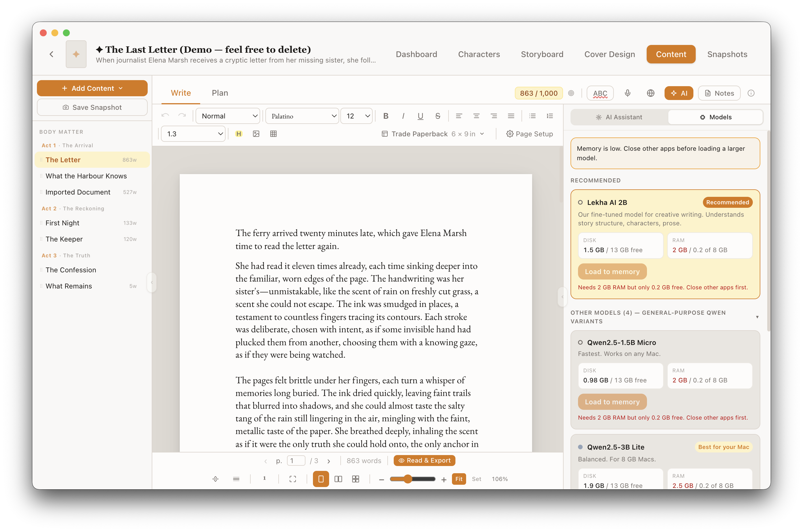803x532 pixels.
Task: Collapse the Other Models section
Action: coord(757,317)
